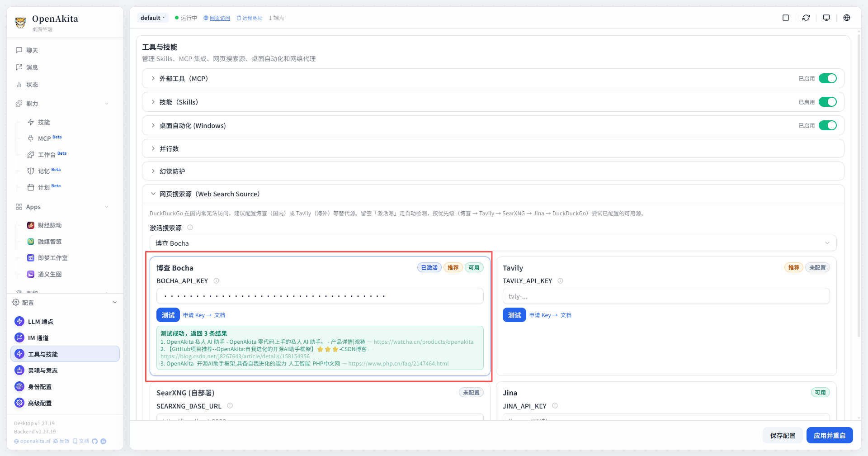
Task: Click info icon beside JINA_API_KEY
Action: coord(555,406)
